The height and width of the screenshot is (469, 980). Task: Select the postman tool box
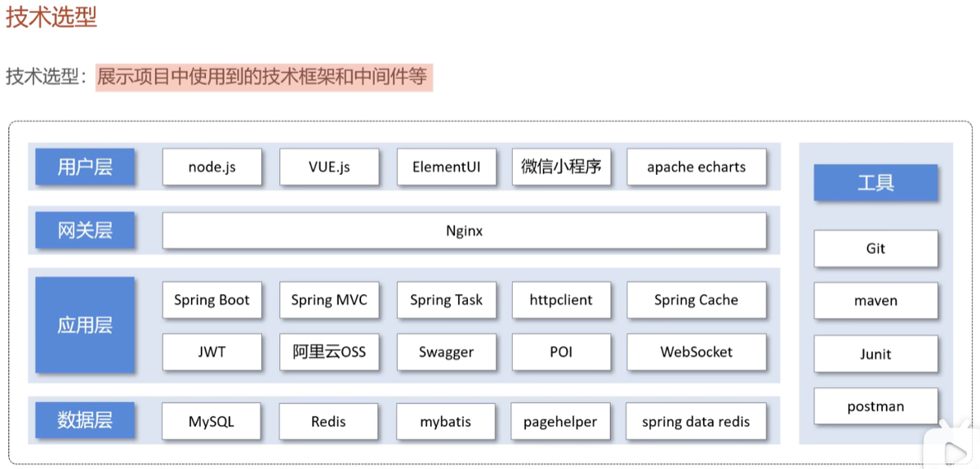pos(875,406)
